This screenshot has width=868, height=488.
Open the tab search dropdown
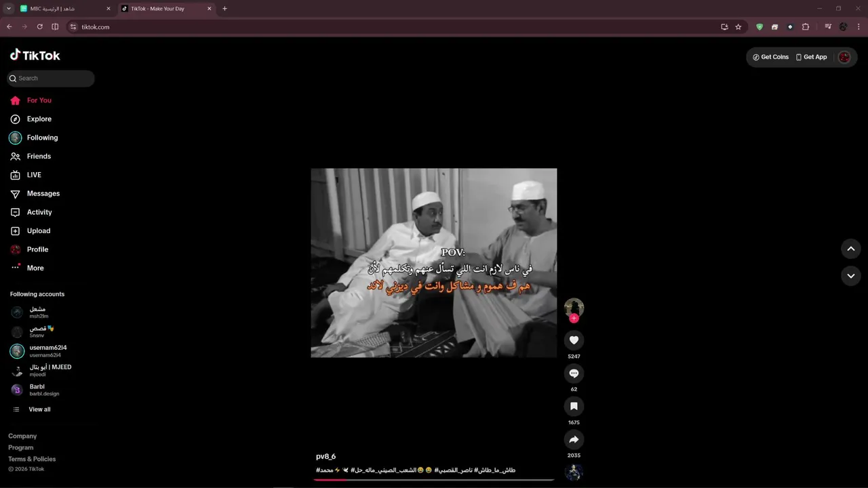click(x=8, y=9)
